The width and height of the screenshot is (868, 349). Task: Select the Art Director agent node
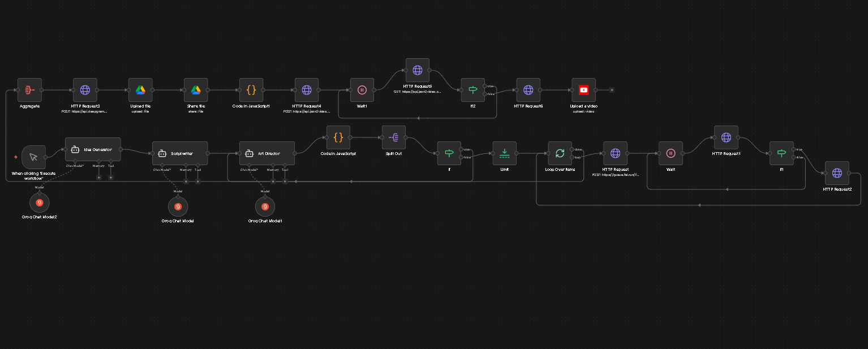coord(267,153)
